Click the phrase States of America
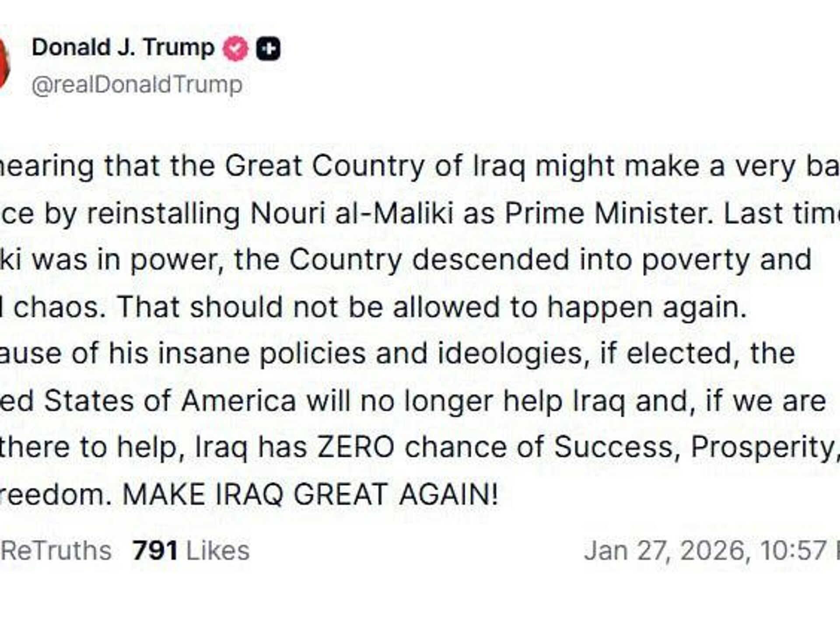Screen dimensions: 840x628 [170, 401]
